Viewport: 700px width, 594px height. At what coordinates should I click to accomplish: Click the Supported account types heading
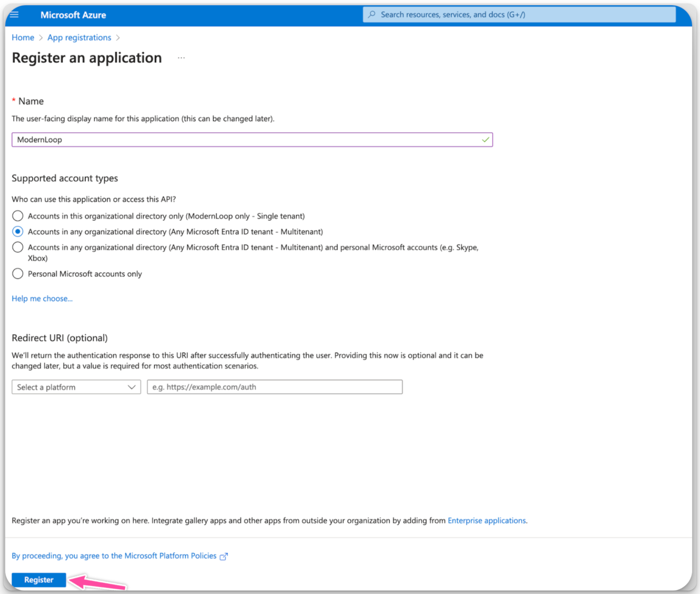click(65, 178)
